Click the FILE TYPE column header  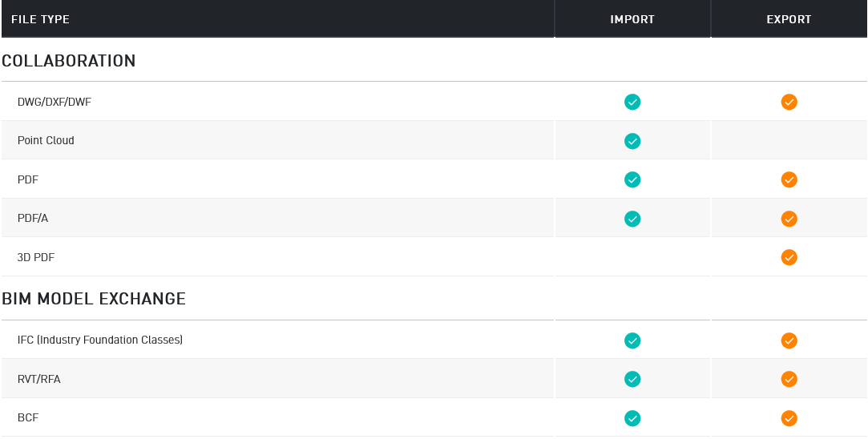[x=40, y=19]
